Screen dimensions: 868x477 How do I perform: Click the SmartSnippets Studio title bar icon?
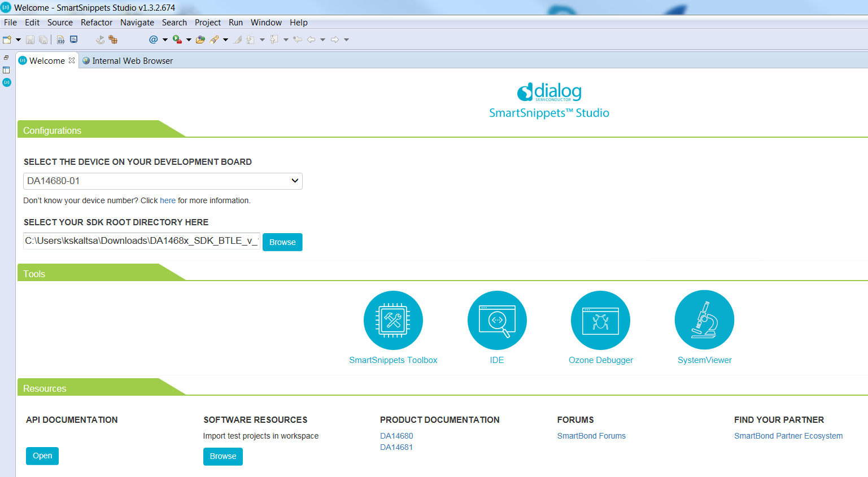(6, 7)
